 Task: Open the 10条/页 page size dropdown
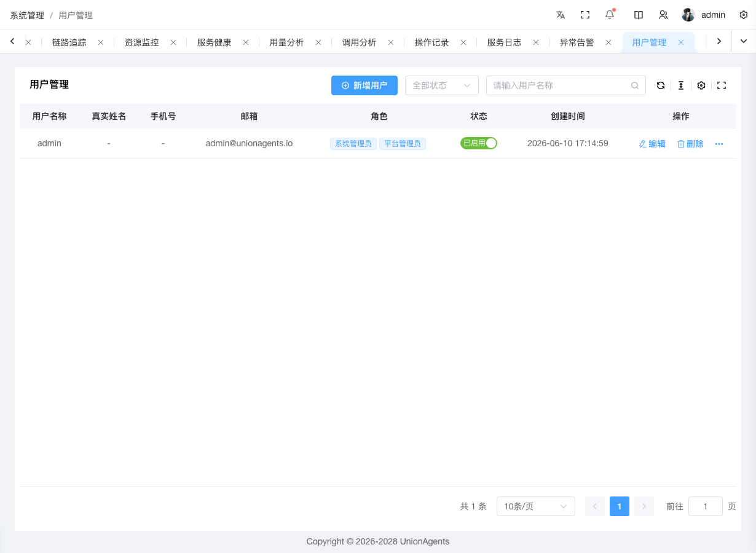tap(536, 506)
